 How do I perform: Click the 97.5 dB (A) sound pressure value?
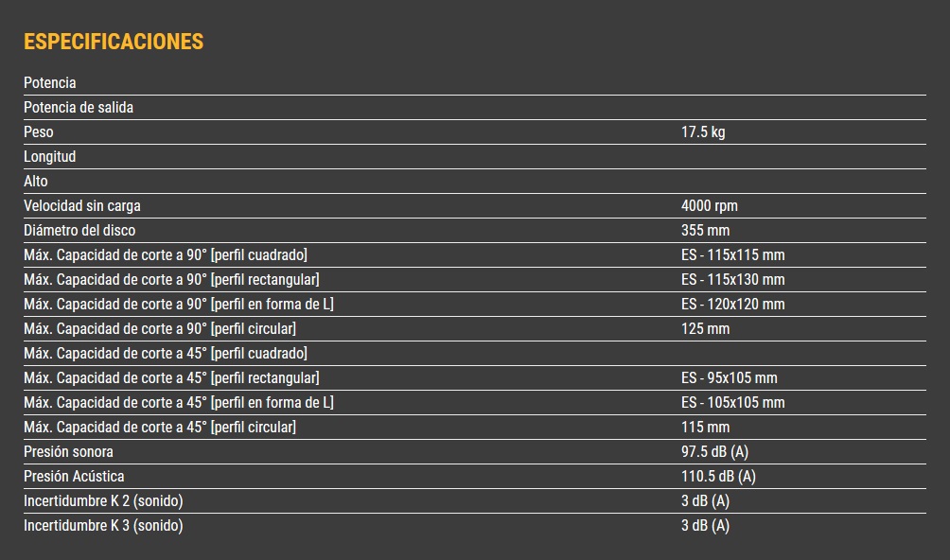714,452
